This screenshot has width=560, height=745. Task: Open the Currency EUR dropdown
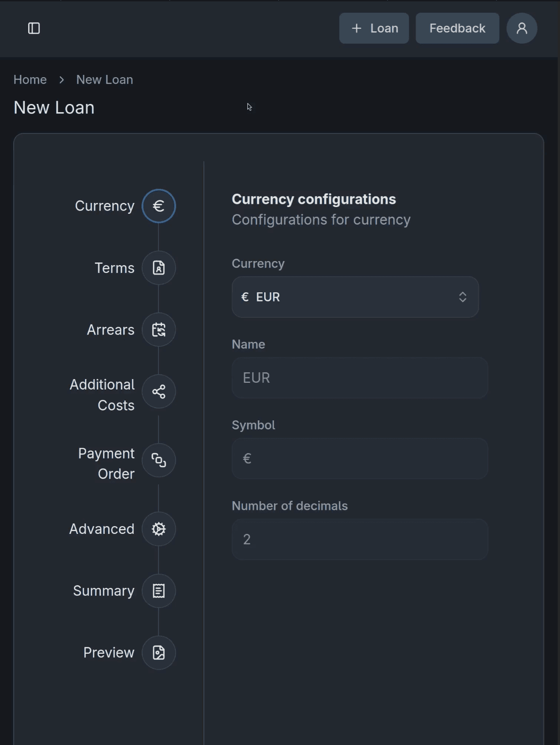[355, 297]
